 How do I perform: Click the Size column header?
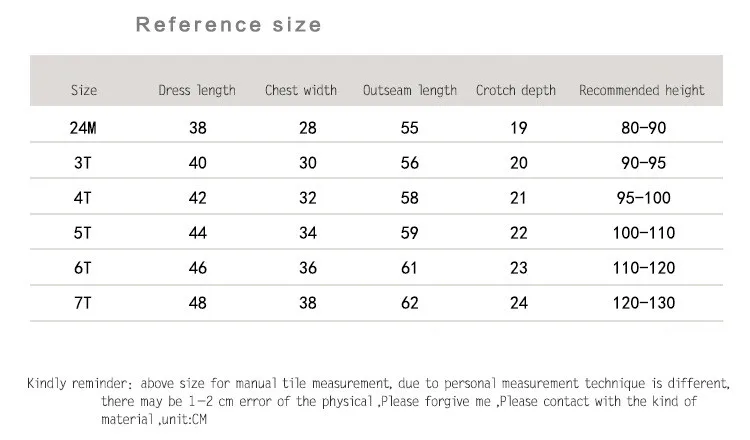tap(84, 90)
